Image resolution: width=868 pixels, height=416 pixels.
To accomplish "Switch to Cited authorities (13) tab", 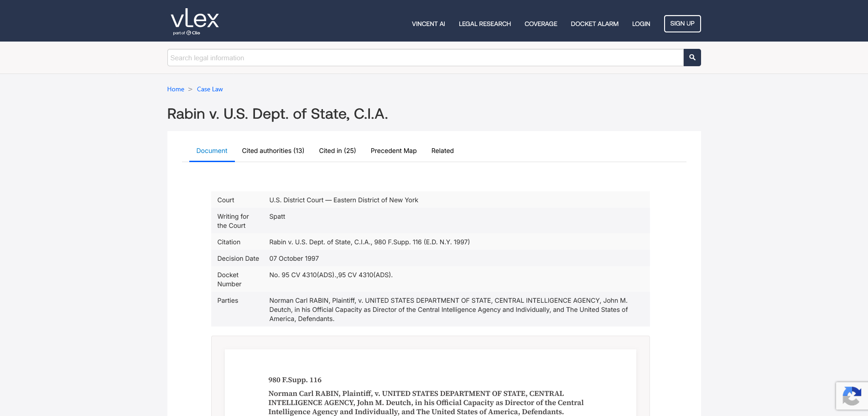I will [x=273, y=151].
